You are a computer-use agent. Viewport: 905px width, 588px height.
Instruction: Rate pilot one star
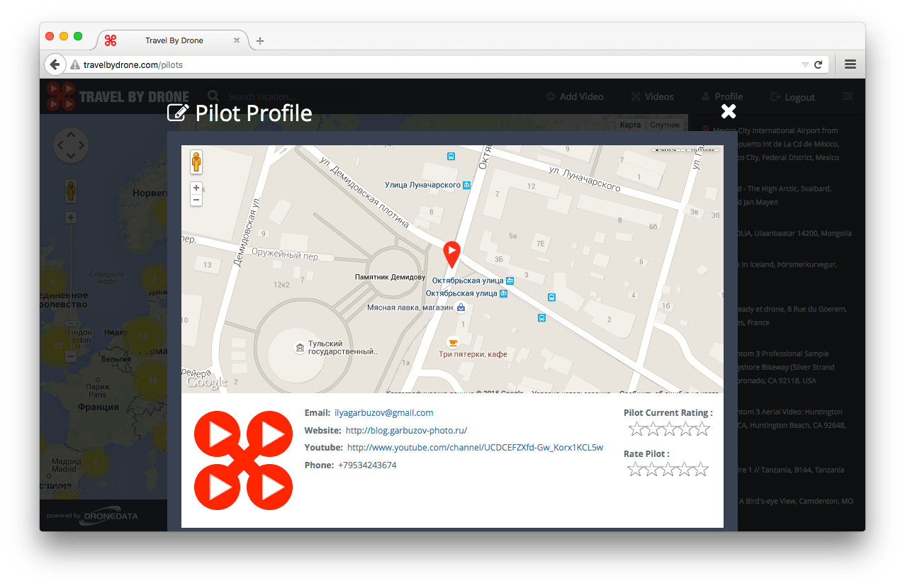click(636, 469)
